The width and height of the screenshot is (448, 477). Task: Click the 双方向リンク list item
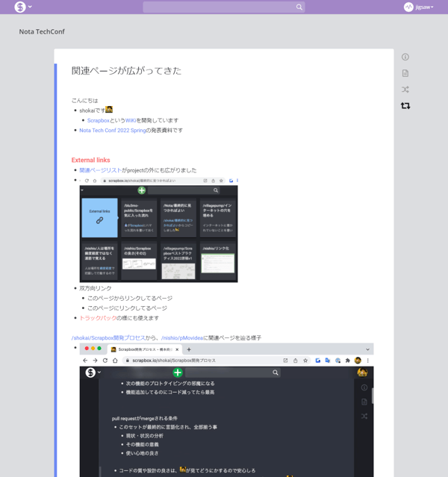tap(96, 288)
